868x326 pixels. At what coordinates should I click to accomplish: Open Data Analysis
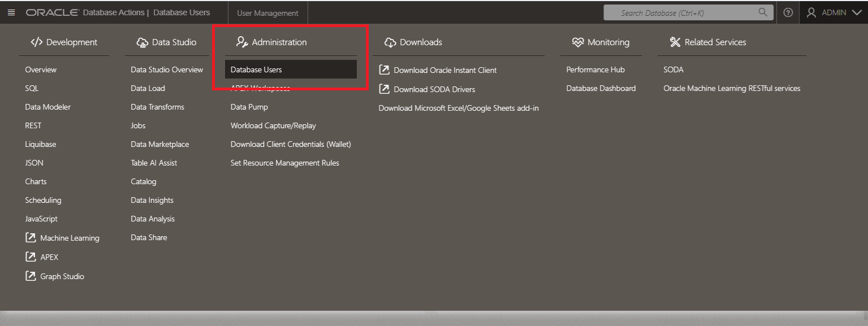153,219
